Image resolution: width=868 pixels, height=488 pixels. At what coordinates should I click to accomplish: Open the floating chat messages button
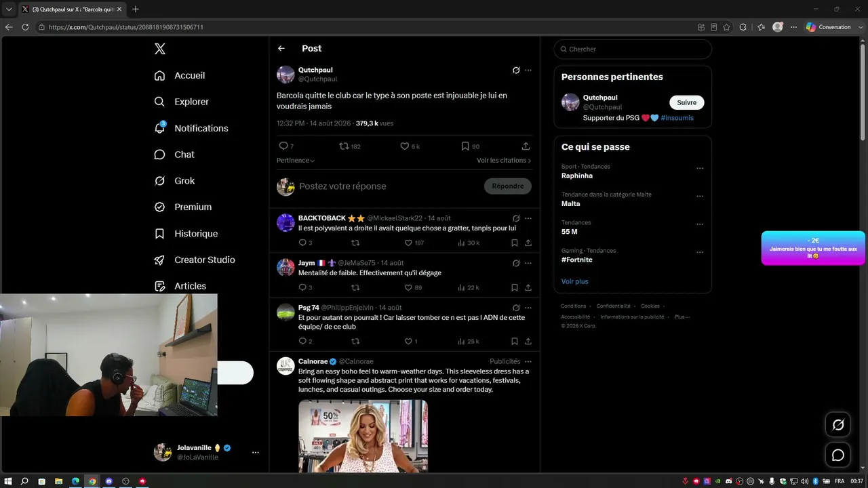[838, 455]
